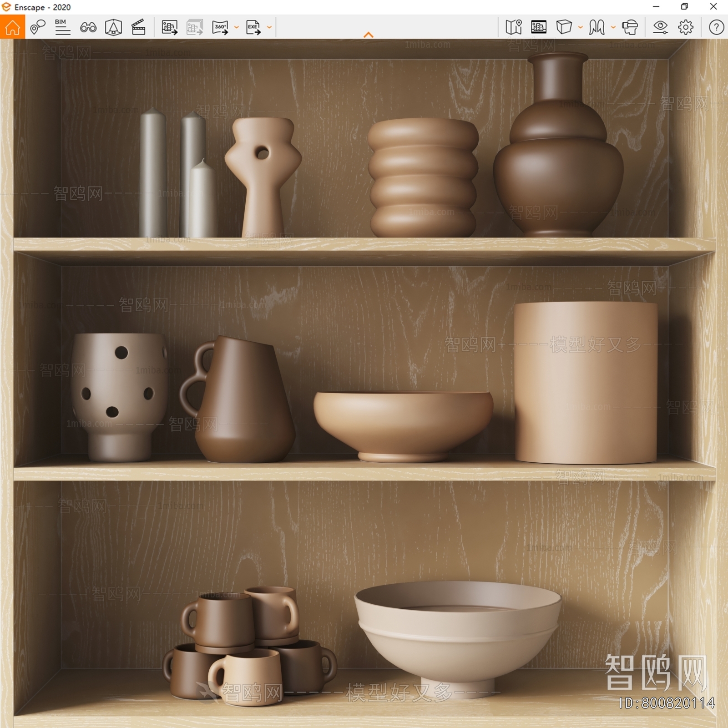728x728 pixels.
Task: Click the Walk/Fly mode icon
Action: point(597,27)
